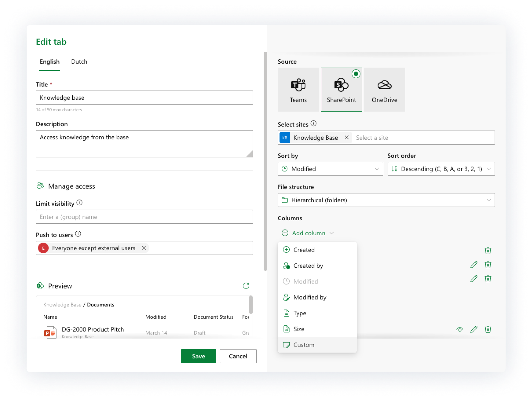The height and width of the screenshot is (400, 532).
Task: Expand the Add column menu
Action: point(308,233)
